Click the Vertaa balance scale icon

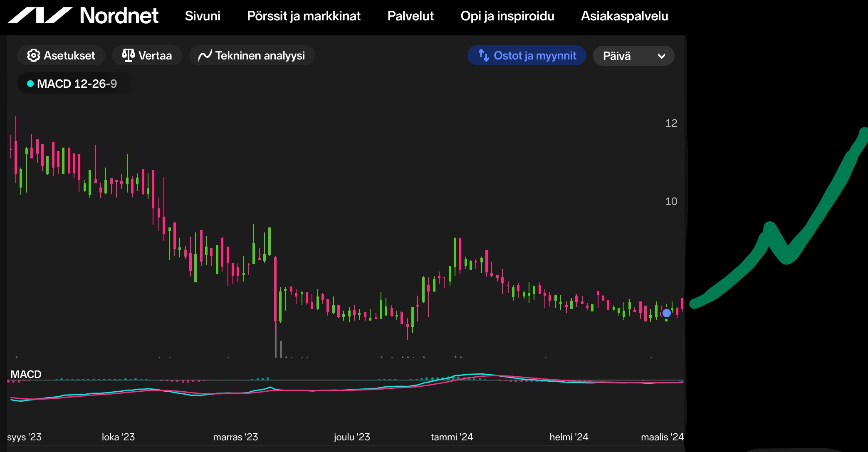128,55
